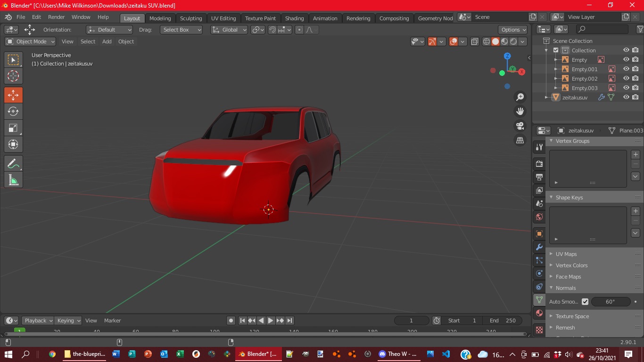The image size is (644, 362).
Task: Switch to orthographic/perspective grid view icon
Action: [520, 140]
